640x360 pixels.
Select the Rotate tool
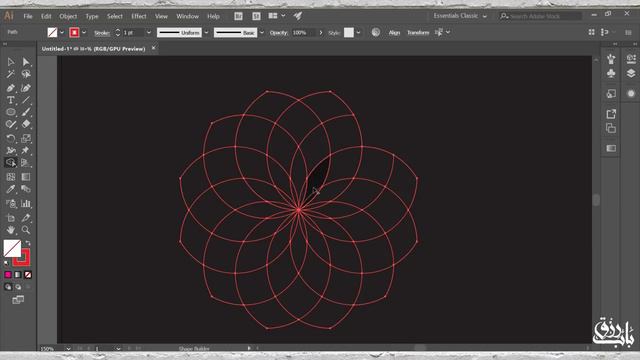[x=11, y=138]
